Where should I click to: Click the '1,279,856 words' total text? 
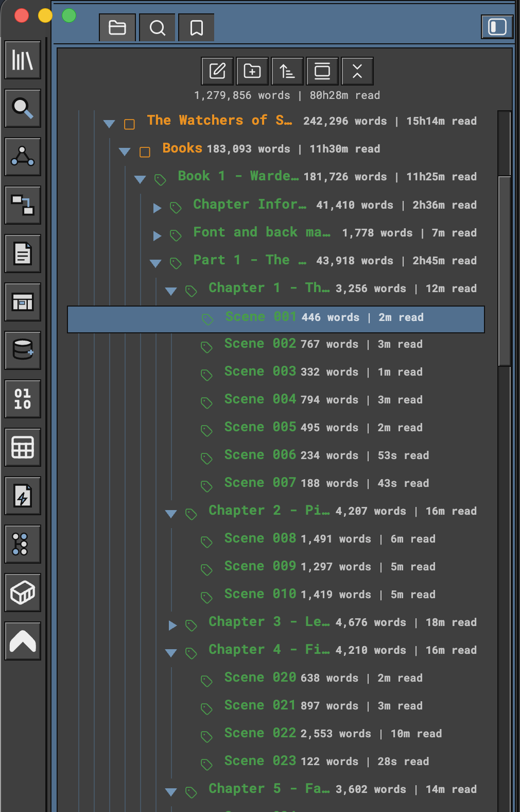(x=242, y=95)
